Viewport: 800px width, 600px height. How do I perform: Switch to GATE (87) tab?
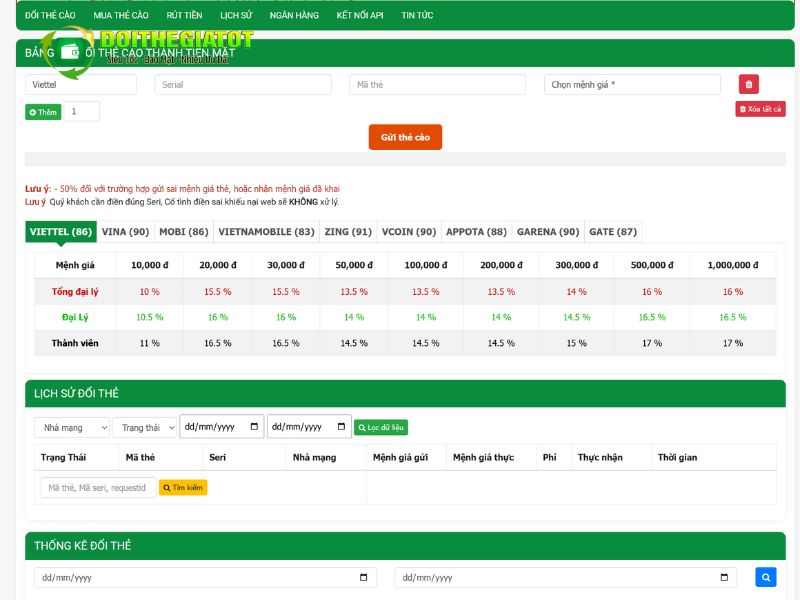613,232
